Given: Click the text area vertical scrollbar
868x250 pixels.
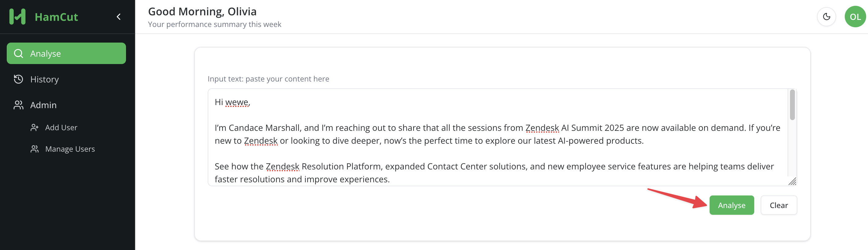Looking at the screenshot, I should pos(792,104).
